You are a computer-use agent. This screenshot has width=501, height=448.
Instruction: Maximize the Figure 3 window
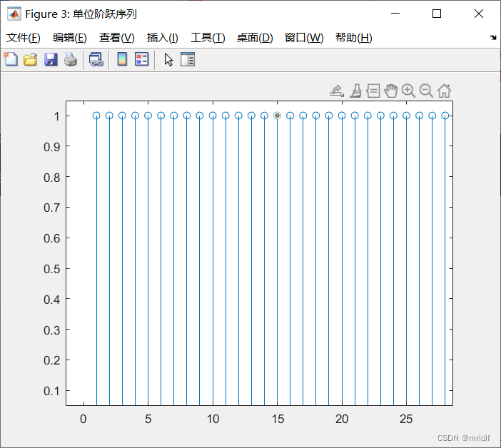(x=437, y=14)
